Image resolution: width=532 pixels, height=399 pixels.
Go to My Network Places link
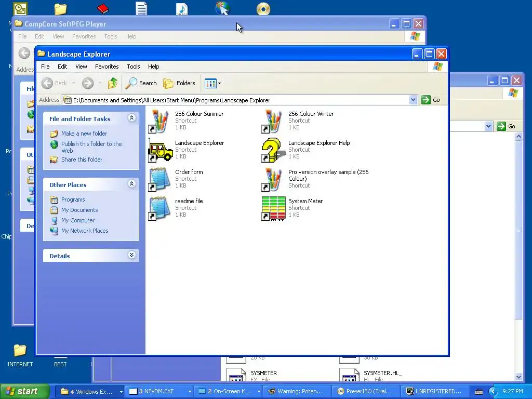(x=85, y=231)
